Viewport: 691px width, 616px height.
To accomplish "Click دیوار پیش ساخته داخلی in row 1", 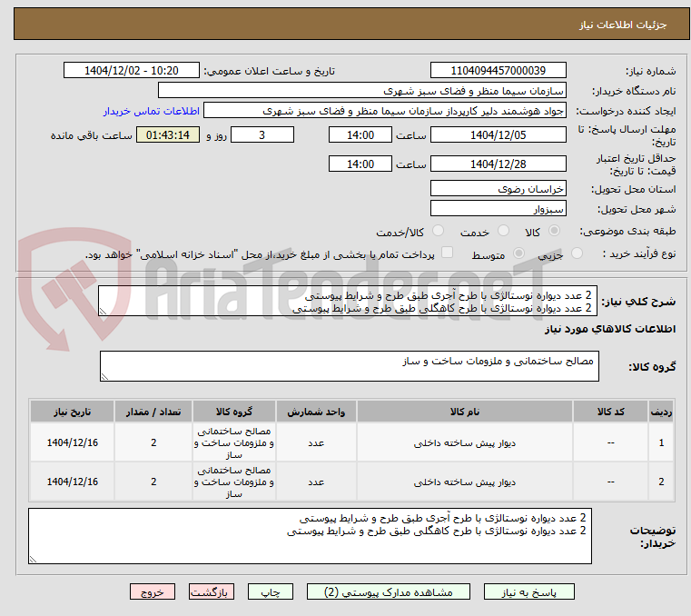I will 465,443.
